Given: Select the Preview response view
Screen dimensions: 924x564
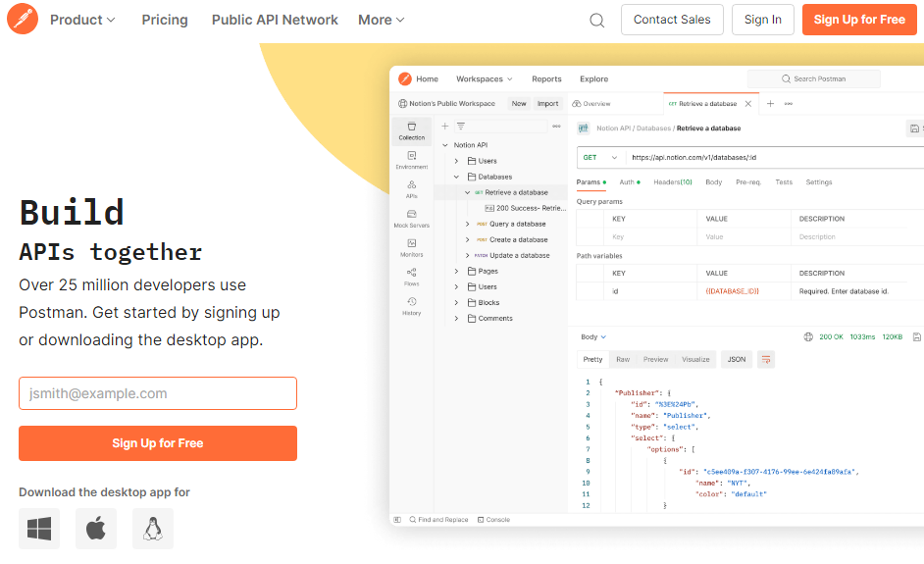Looking at the screenshot, I should pos(656,360).
